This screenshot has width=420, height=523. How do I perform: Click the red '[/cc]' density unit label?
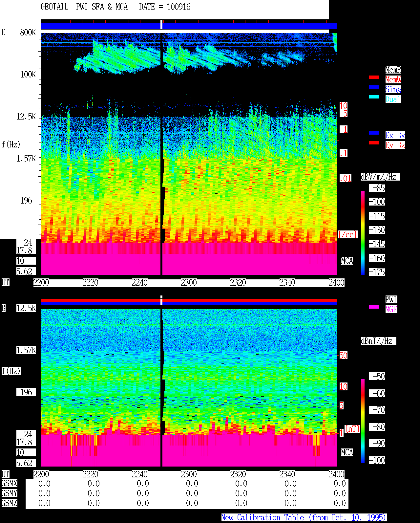point(347,234)
